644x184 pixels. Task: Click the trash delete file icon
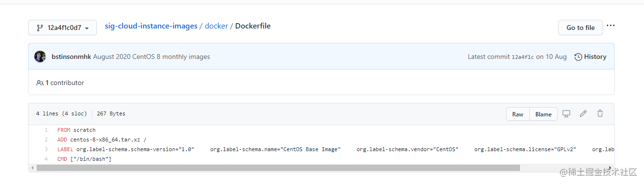point(600,113)
